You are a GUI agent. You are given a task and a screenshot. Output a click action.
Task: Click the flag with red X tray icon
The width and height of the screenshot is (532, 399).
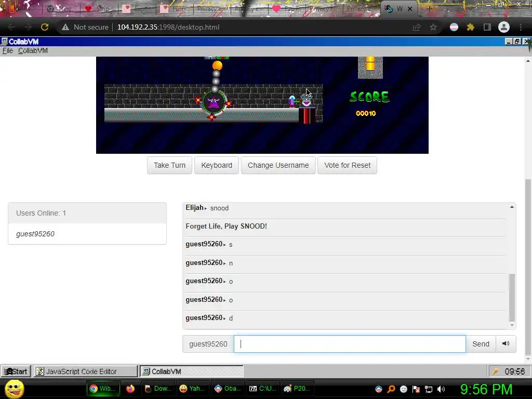point(416,389)
